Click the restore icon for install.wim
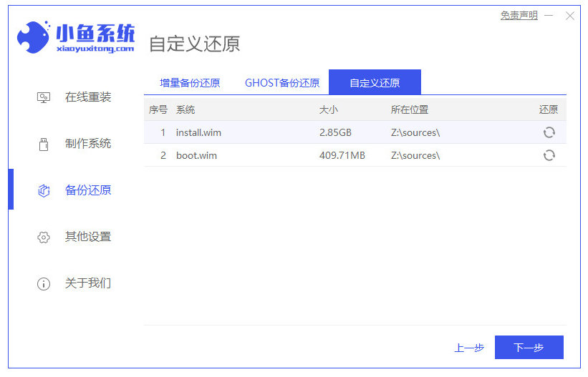Screen dimensions: 588x377 click(x=549, y=132)
